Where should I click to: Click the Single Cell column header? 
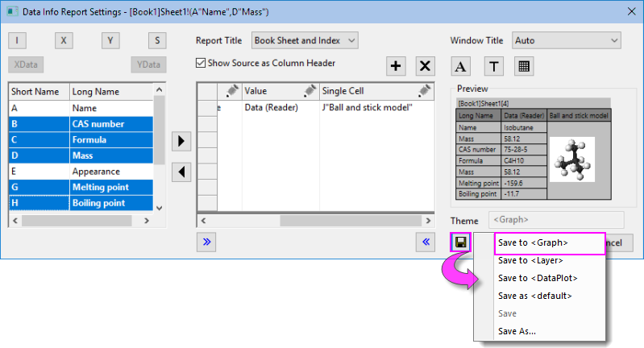point(376,91)
